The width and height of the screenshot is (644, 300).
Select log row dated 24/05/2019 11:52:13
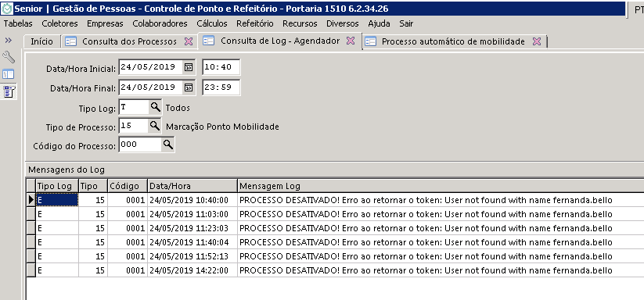point(335,256)
